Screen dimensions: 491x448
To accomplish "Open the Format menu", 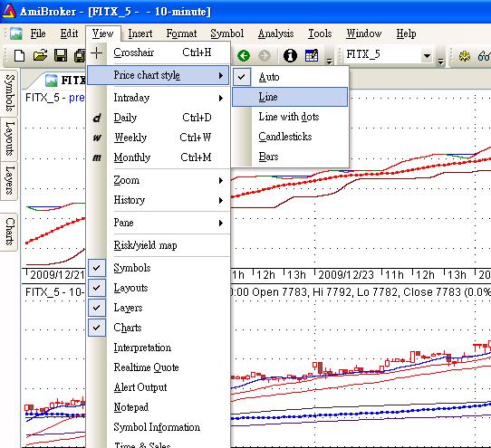I will coord(181,33).
